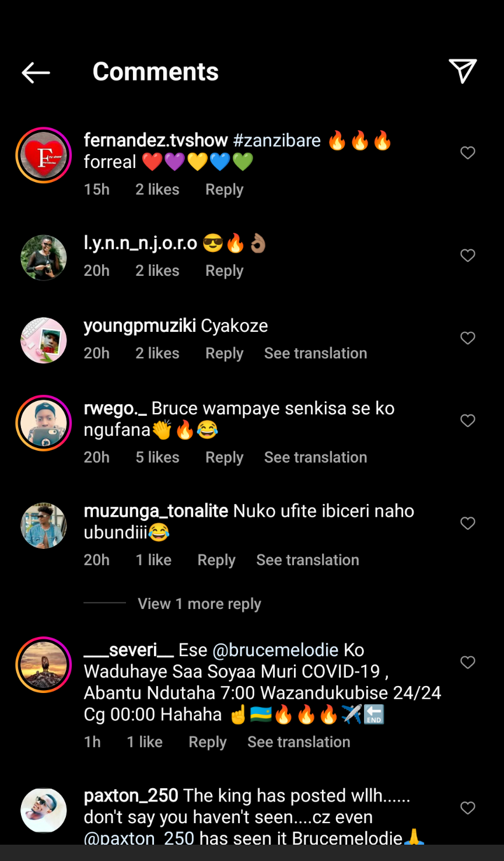Reply to fernandez.tvshow comment
Image resolution: width=504 pixels, height=861 pixels.
(x=224, y=190)
